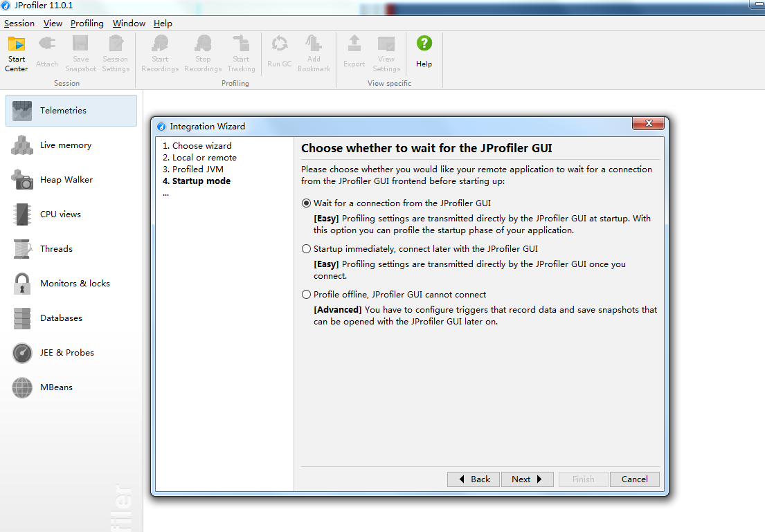Open the Start Center

pyautogui.click(x=17, y=54)
